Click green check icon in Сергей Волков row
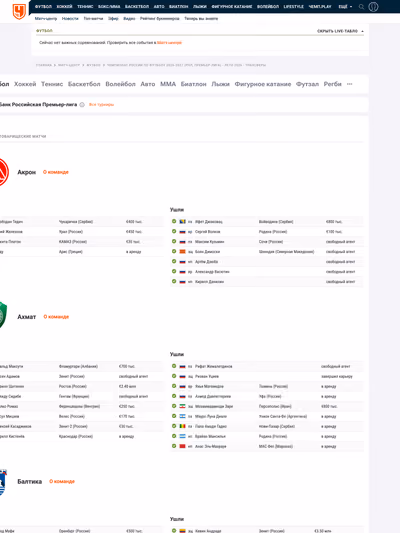The image size is (400, 533). coord(174,231)
